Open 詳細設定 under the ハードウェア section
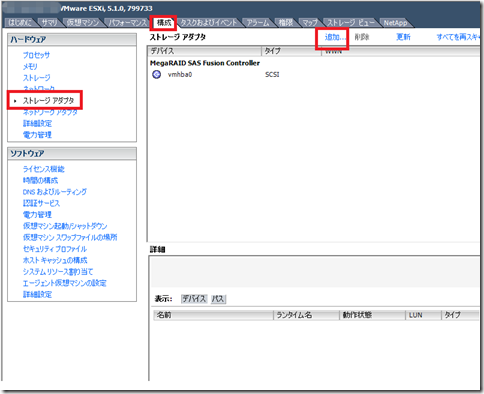Image resolution: width=484 pixels, height=394 pixels. 37,124
